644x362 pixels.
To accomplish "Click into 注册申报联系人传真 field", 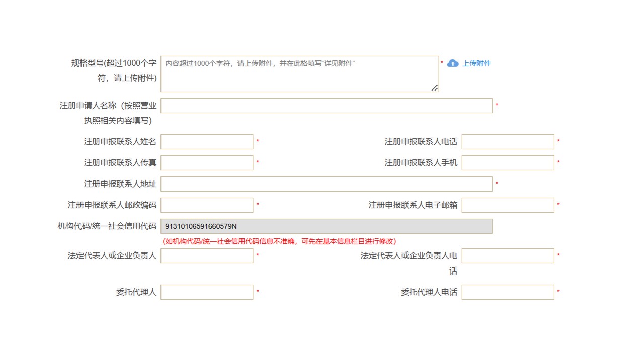I will [207, 163].
